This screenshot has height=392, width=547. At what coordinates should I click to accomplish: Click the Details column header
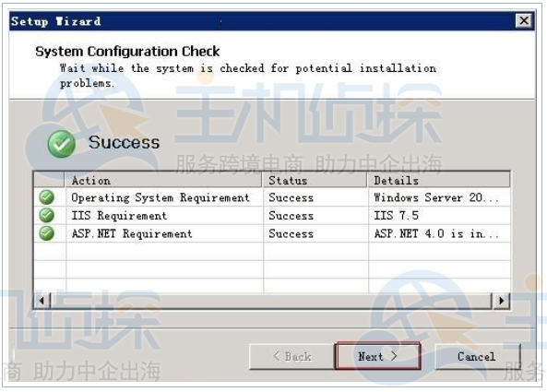(x=438, y=180)
